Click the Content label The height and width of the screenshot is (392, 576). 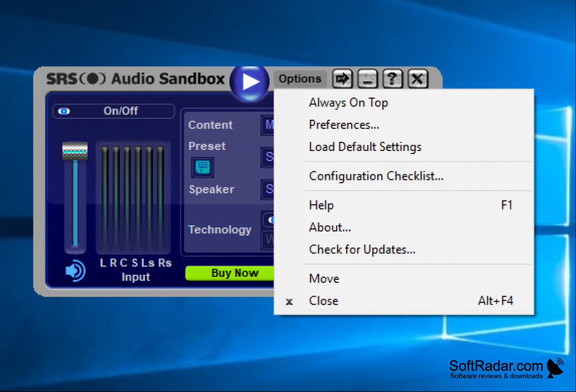click(x=210, y=125)
